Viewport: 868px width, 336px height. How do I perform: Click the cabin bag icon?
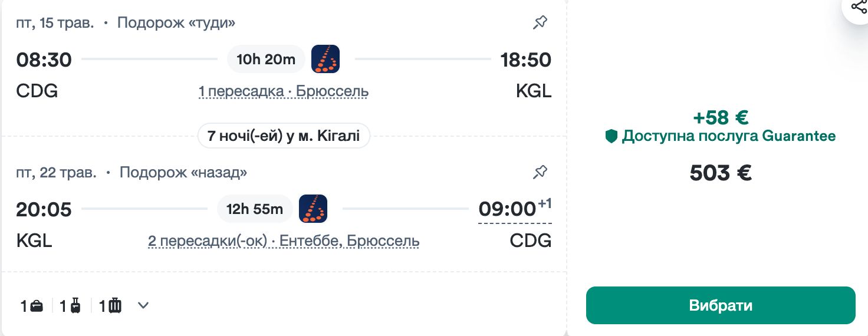[x=75, y=306]
